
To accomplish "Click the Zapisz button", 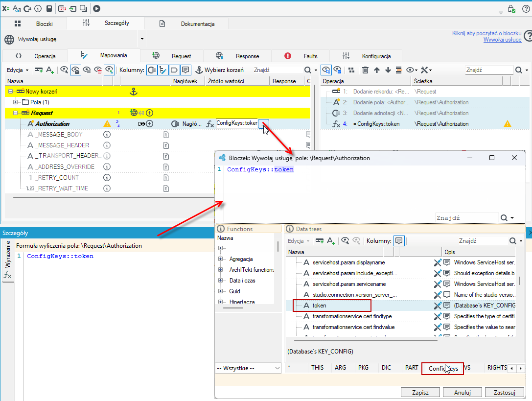I will pyautogui.click(x=420, y=393).
